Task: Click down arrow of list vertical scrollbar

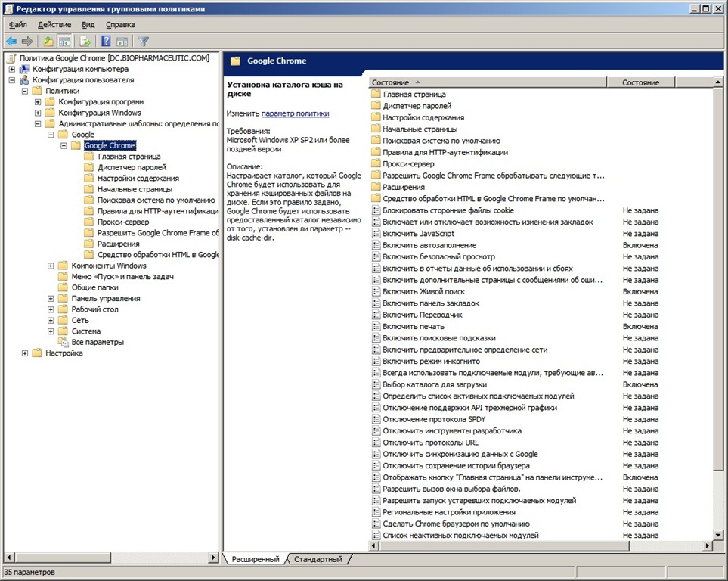Action: (717, 536)
